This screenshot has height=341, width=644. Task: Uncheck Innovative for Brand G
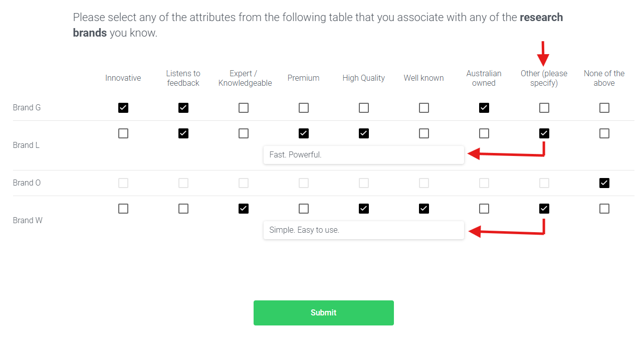123,108
